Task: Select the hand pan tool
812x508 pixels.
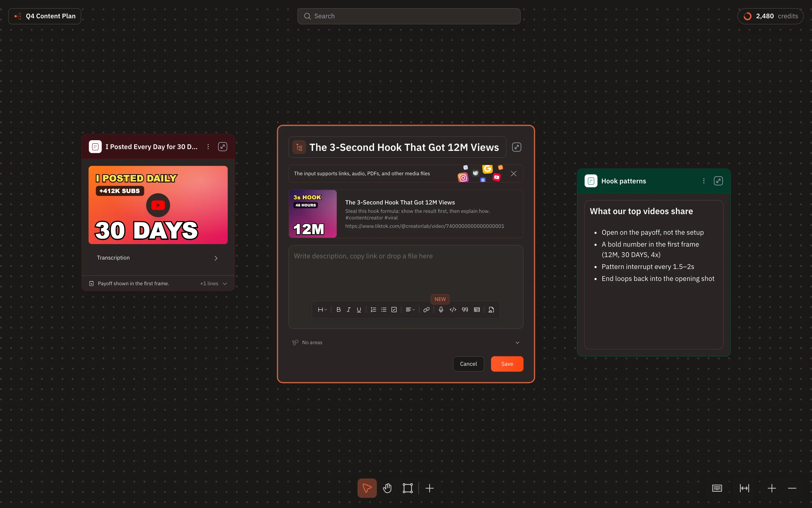Action: coord(387,488)
